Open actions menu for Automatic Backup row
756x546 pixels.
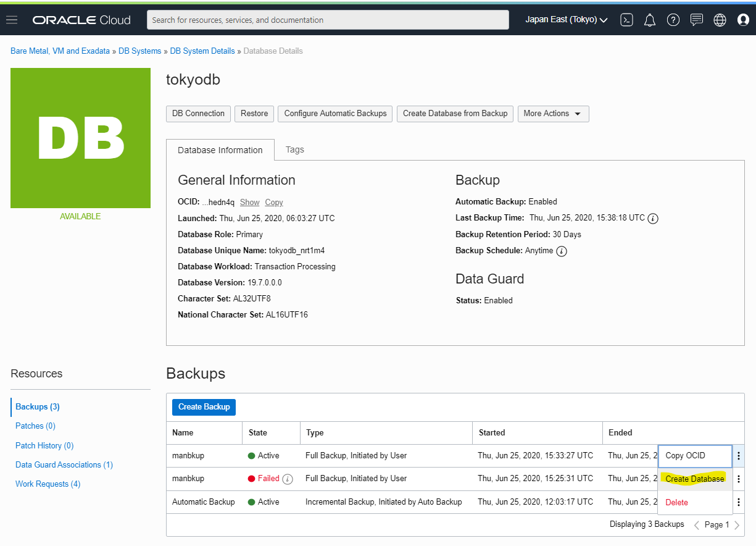click(739, 502)
